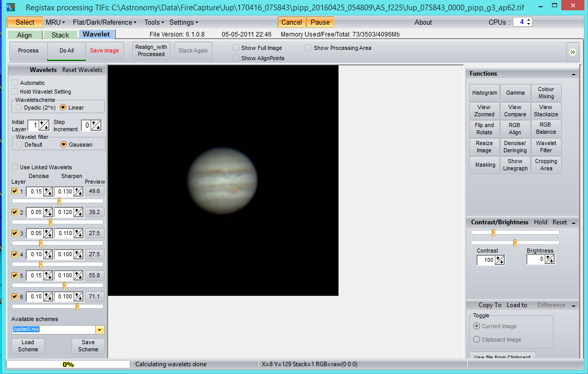
Task: Open the MRU dropdown menu
Action: click(x=55, y=22)
